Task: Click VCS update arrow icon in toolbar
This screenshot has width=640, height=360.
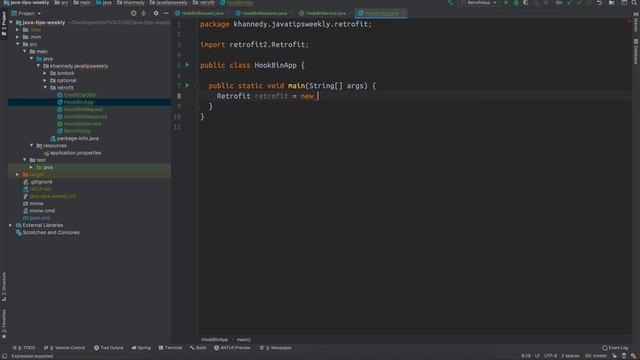Action: 569,2
